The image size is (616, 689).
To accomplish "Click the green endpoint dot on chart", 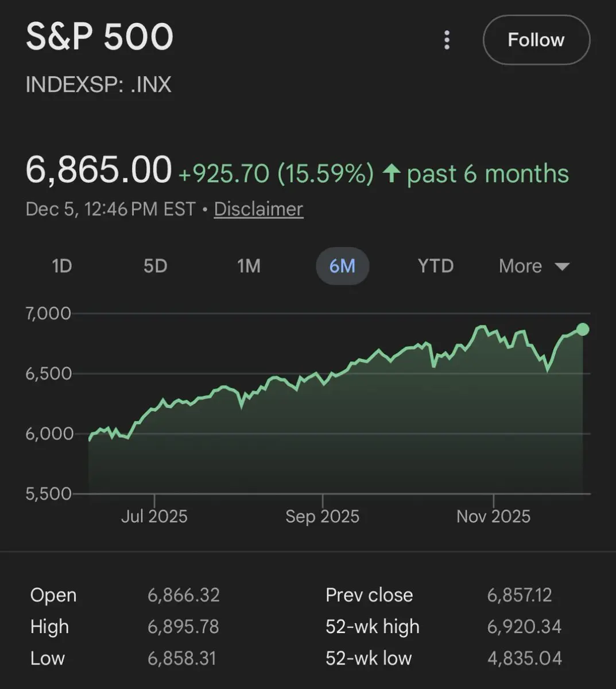I will tap(583, 329).
